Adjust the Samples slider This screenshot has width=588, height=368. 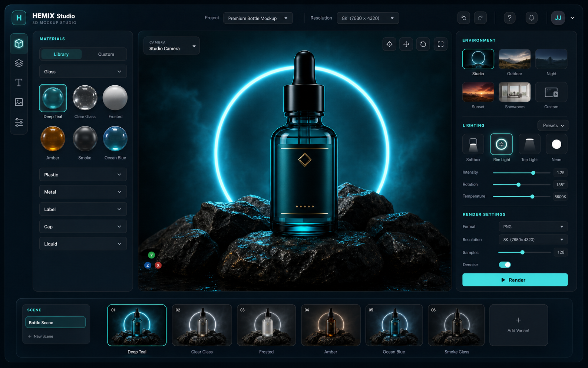point(525,252)
